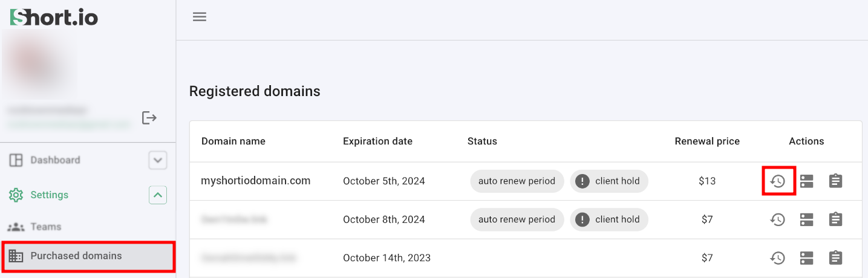
Task: Open DNS records icon for October 14th domain
Action: [806, 258]
